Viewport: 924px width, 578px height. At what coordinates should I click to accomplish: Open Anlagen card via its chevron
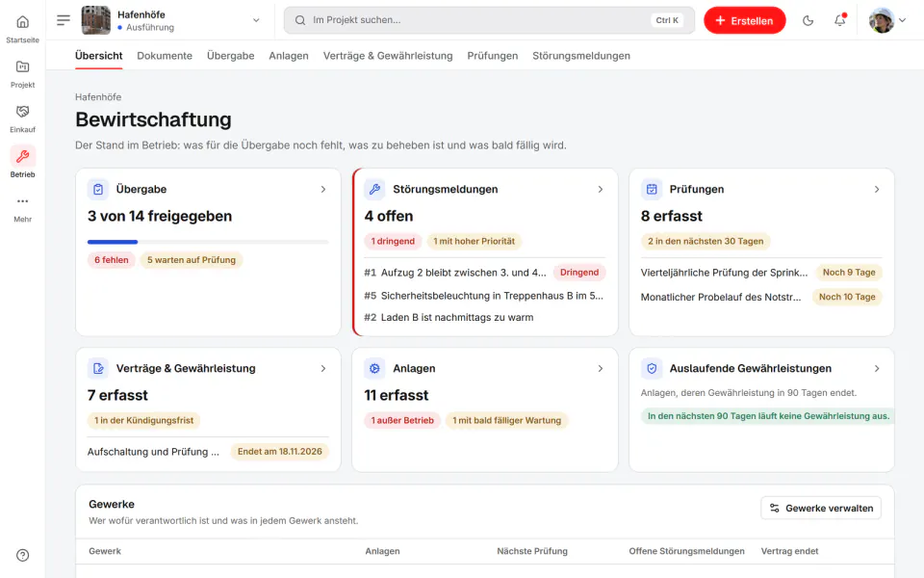(601, 369)
